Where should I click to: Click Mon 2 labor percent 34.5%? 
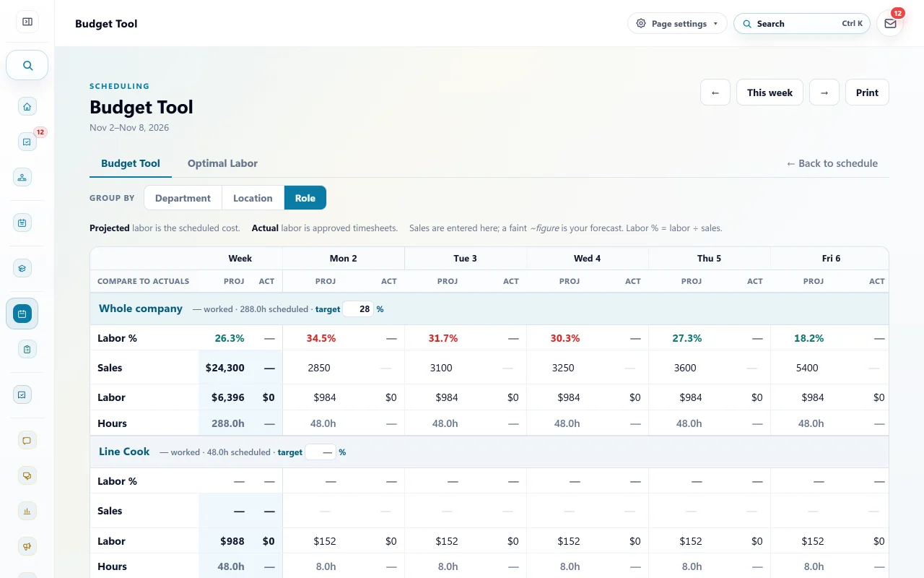(321, 338)
